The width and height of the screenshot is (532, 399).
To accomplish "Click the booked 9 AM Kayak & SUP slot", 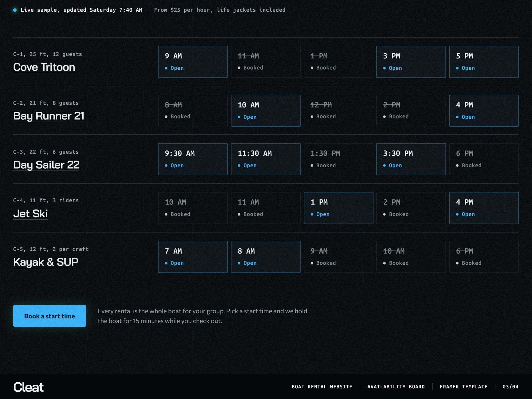I will (x=338, y=257).
